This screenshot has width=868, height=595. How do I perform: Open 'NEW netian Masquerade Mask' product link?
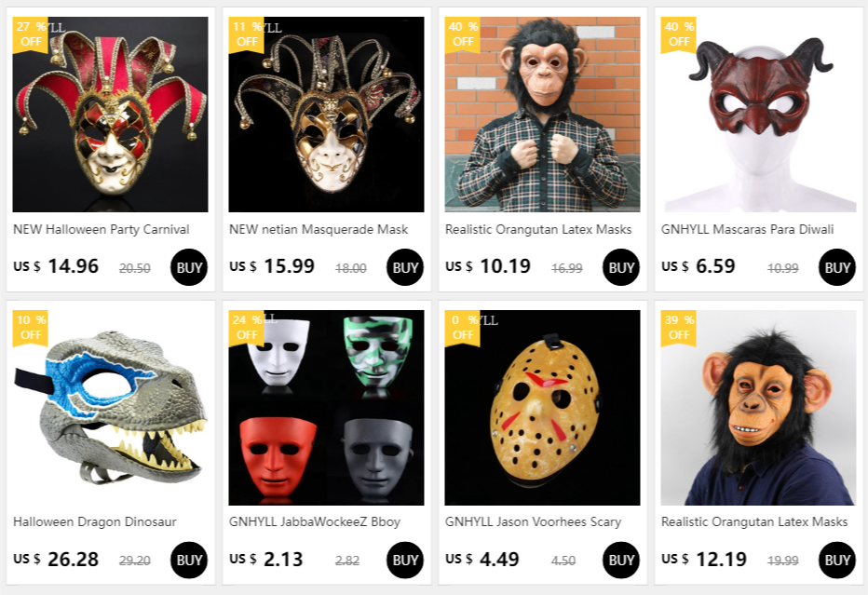tap(319, 229)
